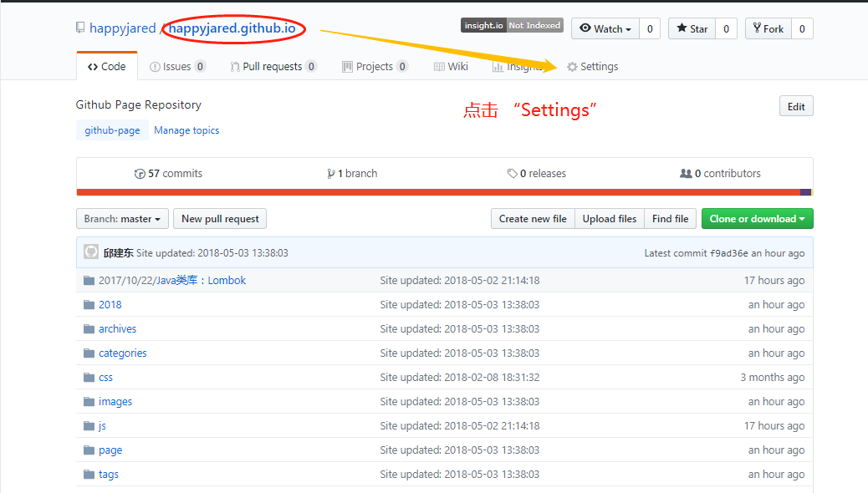
Task: Click css commit message 2018-02-08 18:31:32
Action: 459,378
